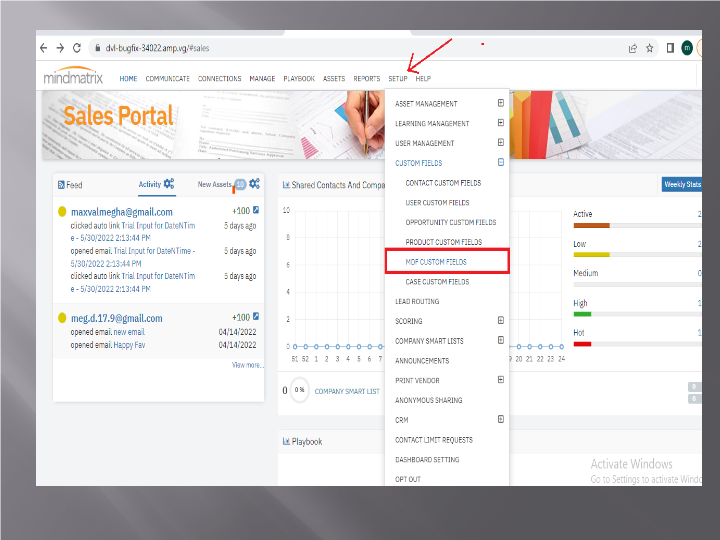The image size is (720, 540).
Task: Click the Active status orange bar
Action: pyautogui.click(x=591, y=226)
